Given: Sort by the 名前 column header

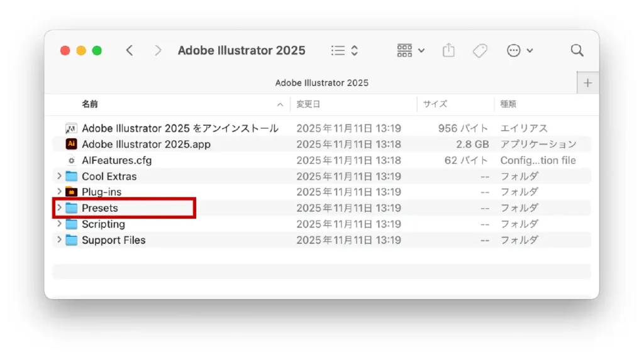Looking at the screenshot, I should 90,104.
